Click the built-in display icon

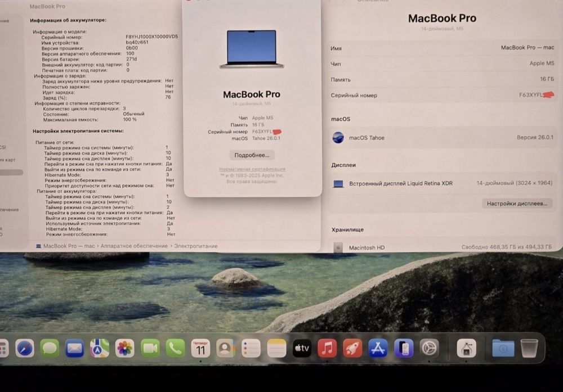tap(338, 183)
